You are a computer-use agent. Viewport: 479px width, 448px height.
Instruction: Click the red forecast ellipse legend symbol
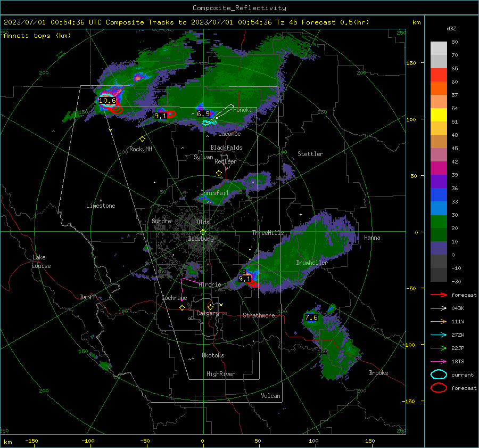click(439, 388)
